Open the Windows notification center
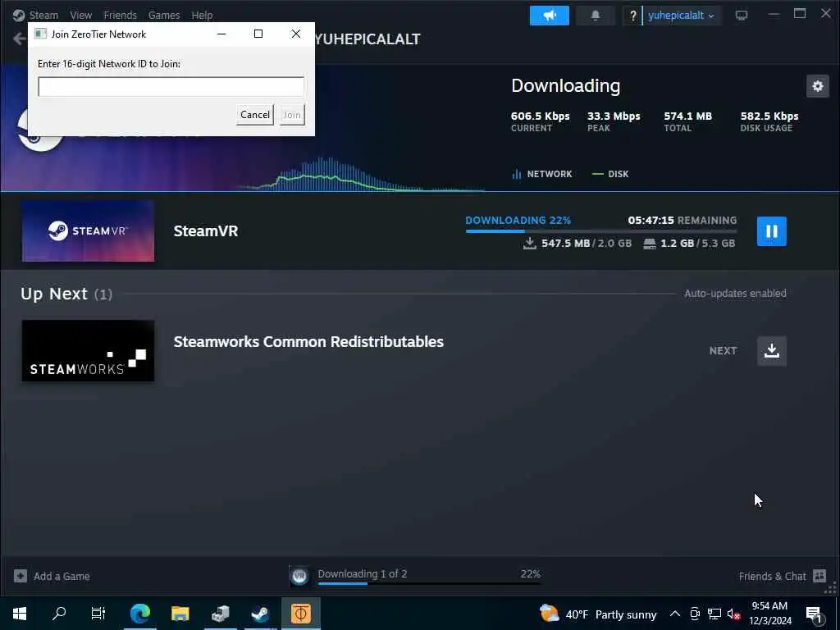 click(x=815, y=614)
